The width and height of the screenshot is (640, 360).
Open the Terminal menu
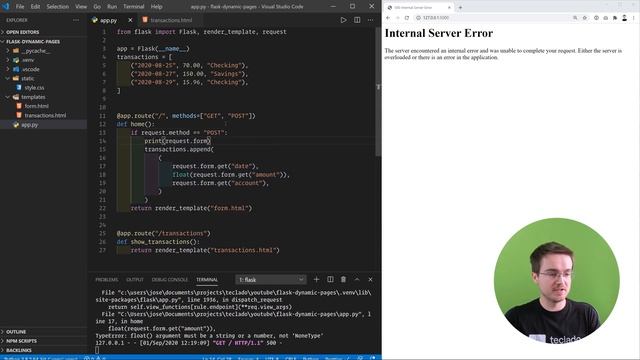134,7
